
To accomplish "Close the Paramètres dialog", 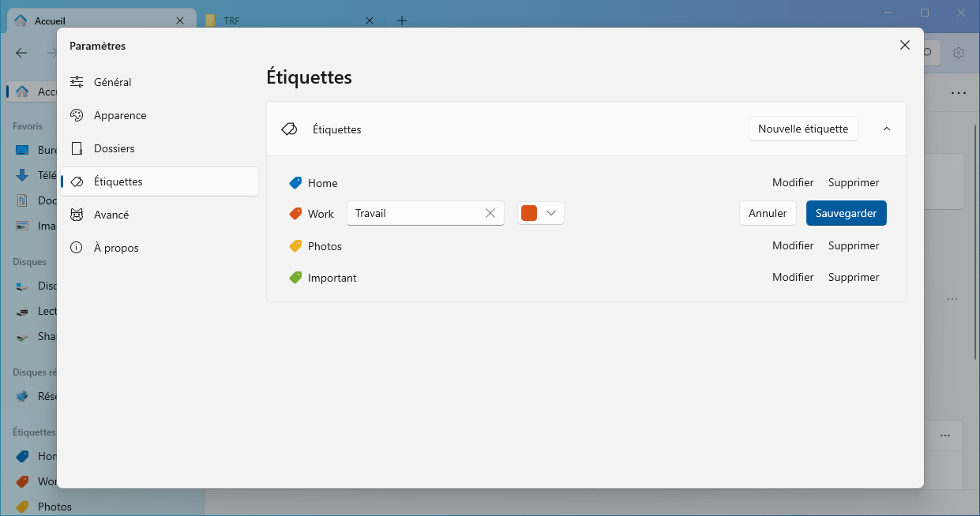I will [x=905, y=46].
